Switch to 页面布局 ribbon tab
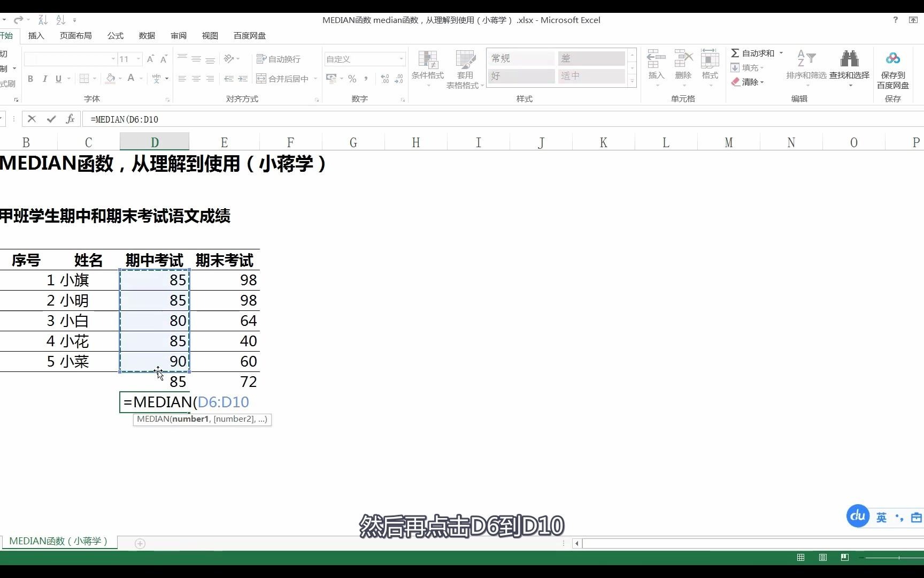924x578 pixels. pos(75,35)
